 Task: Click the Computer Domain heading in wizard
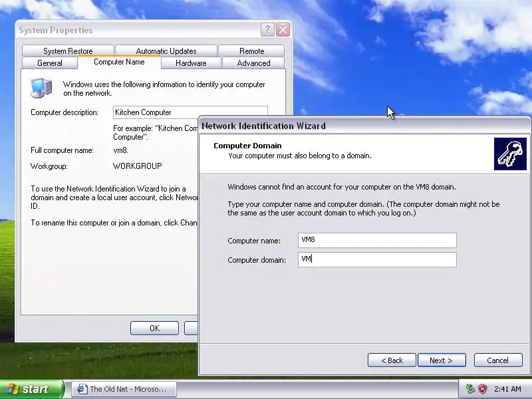(x=247, y=146)
